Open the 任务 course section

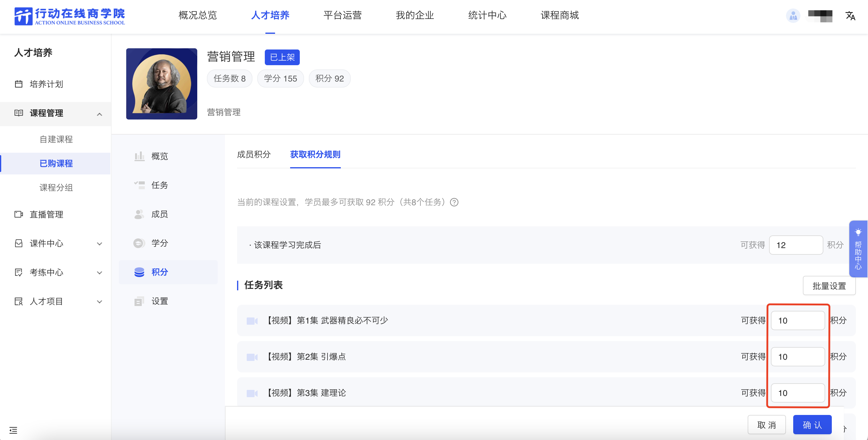coord(159,185)
